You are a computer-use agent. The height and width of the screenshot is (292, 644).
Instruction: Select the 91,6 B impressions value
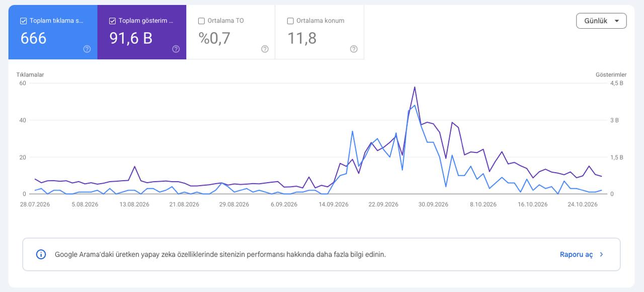pyautogui.click(x=131, y=38)
